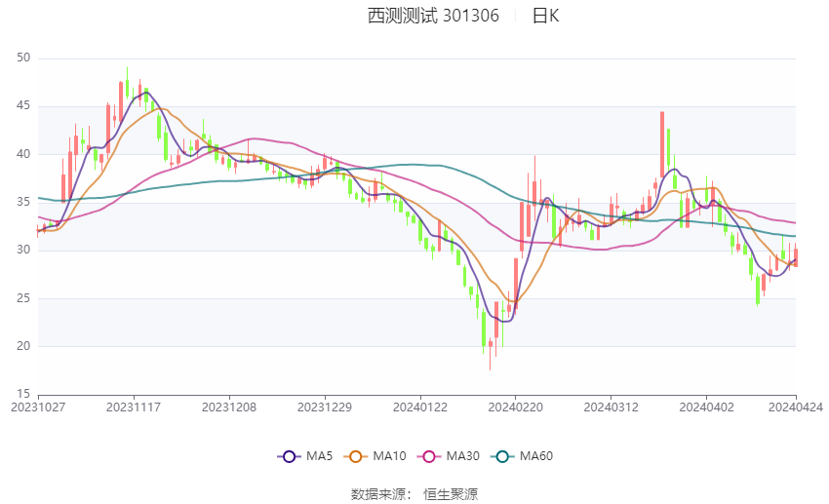This screenshot has height=504, width=829.
Task: Click the 20240402 date axis label
Action: point(706,407)
